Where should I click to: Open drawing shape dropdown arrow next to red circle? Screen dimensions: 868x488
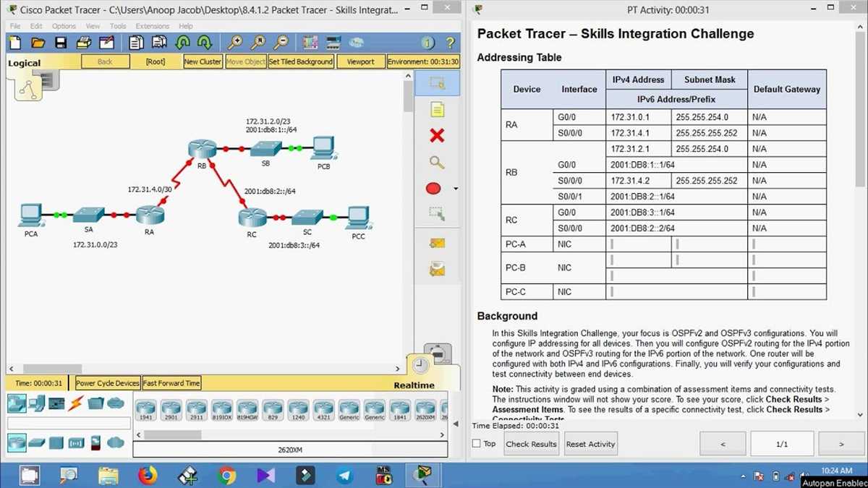(456, 189)
